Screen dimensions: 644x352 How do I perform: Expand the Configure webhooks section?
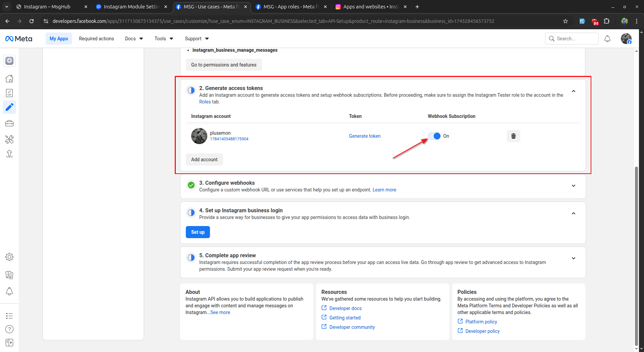point(574,185)
